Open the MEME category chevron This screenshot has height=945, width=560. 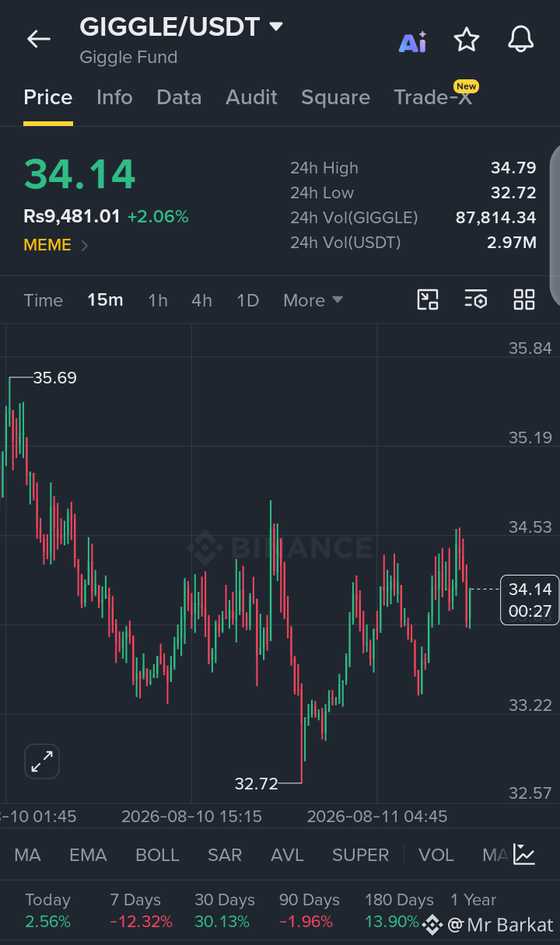[85, 246]
